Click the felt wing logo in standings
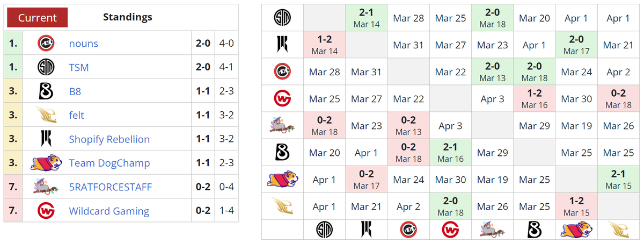 click(45, 115)
